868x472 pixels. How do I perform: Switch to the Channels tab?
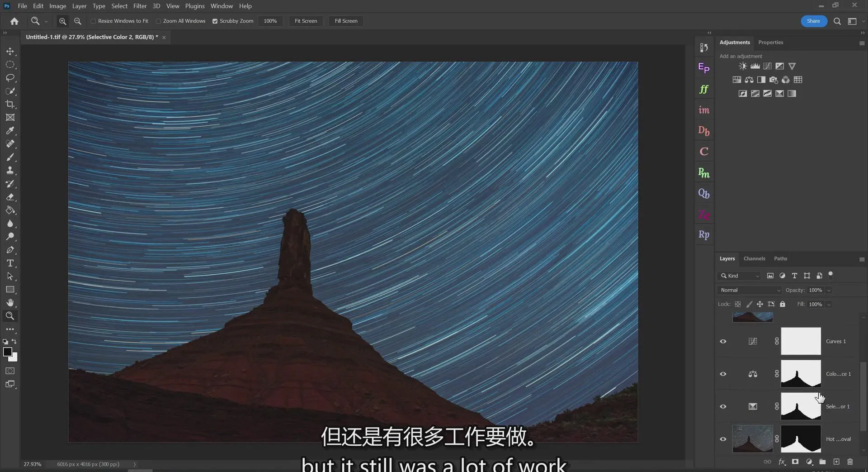pos(754,258)
